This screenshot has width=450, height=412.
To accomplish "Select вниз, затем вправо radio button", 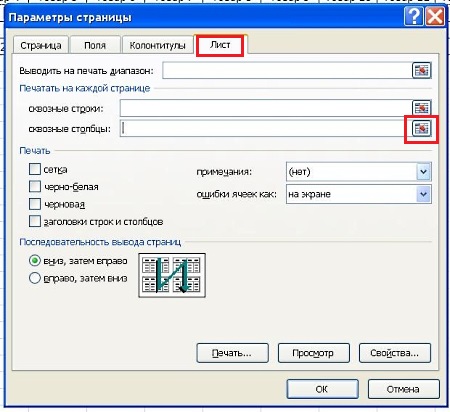I will [35, 260].
